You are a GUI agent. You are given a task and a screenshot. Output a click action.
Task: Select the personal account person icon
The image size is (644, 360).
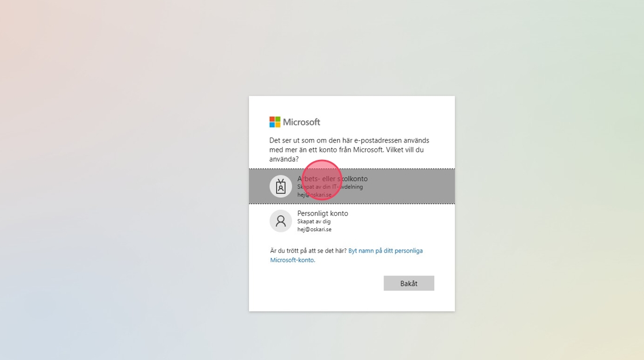(281, 221)
